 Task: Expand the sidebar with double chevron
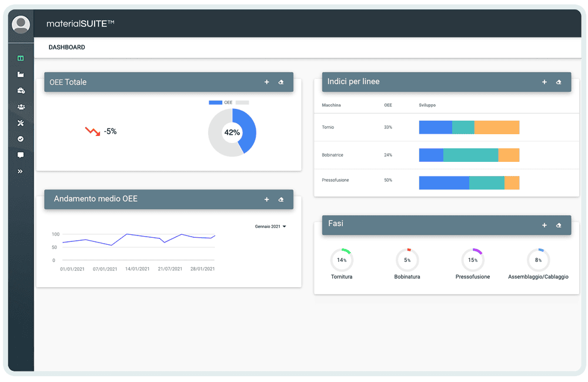coord(20,171)
